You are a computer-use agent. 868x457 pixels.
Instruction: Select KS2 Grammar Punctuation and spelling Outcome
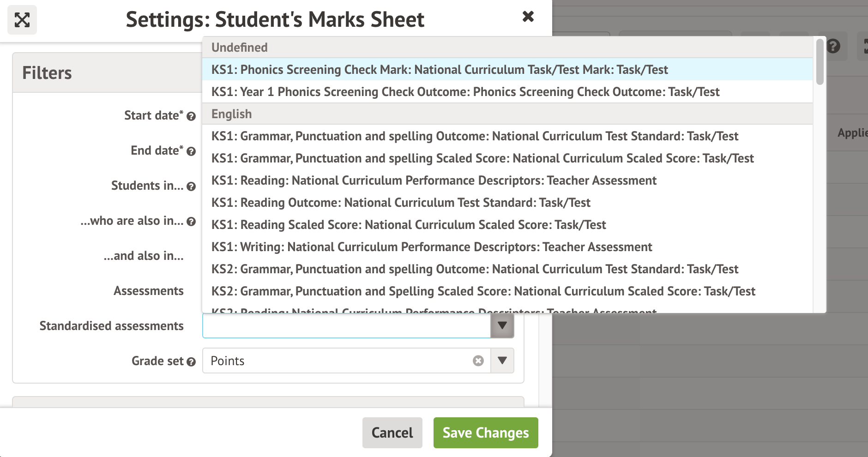tap(475, 269)
